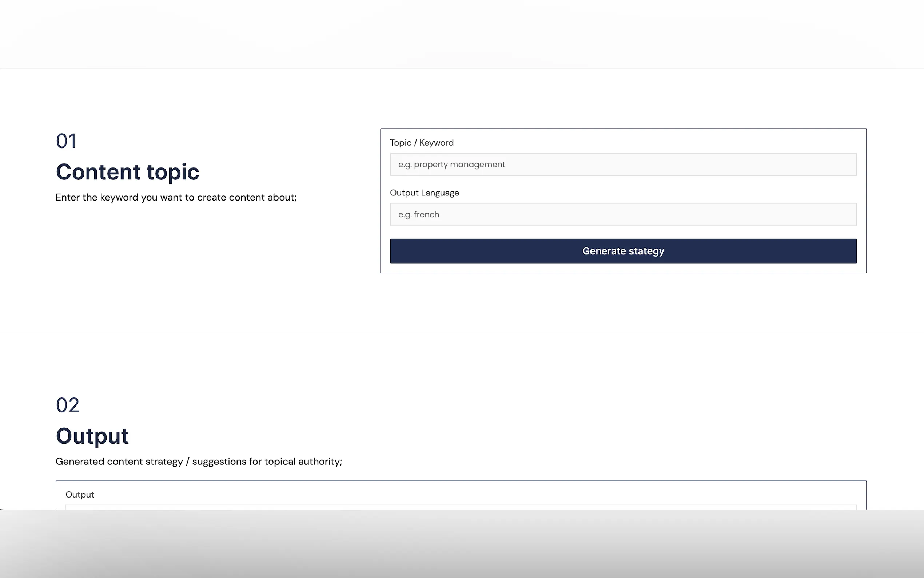Click the Output Language field label
The height and width of the screenshot is (578, 924).
tap(424, 193)
